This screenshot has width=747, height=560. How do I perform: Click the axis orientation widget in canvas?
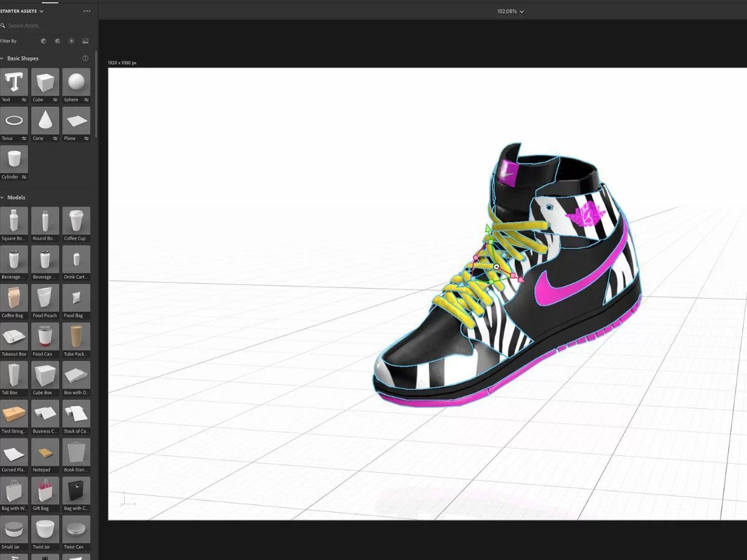click(127, 499)
